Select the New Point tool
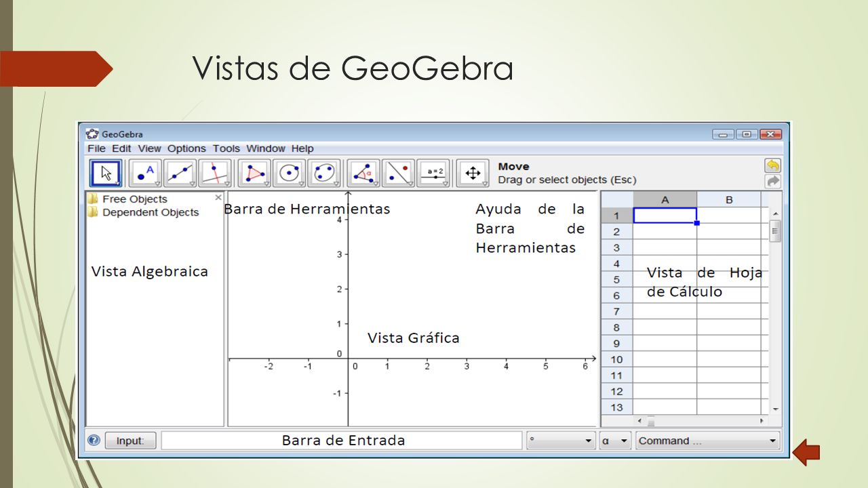The image size is (868, 488). [145, 173]
